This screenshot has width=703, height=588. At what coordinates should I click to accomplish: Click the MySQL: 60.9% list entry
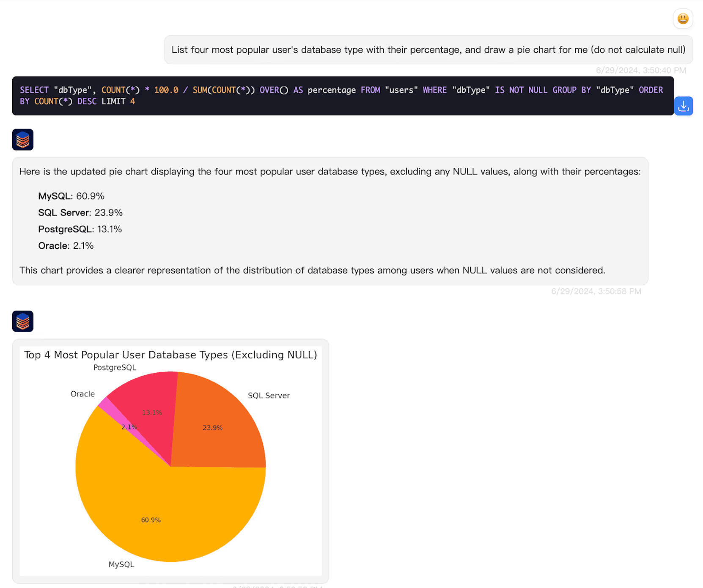click(71, 196)
